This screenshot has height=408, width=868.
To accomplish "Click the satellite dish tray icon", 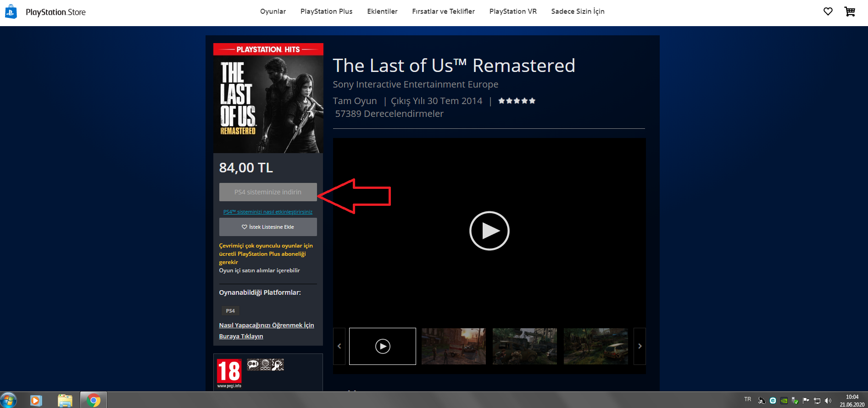I will point(762,401).
